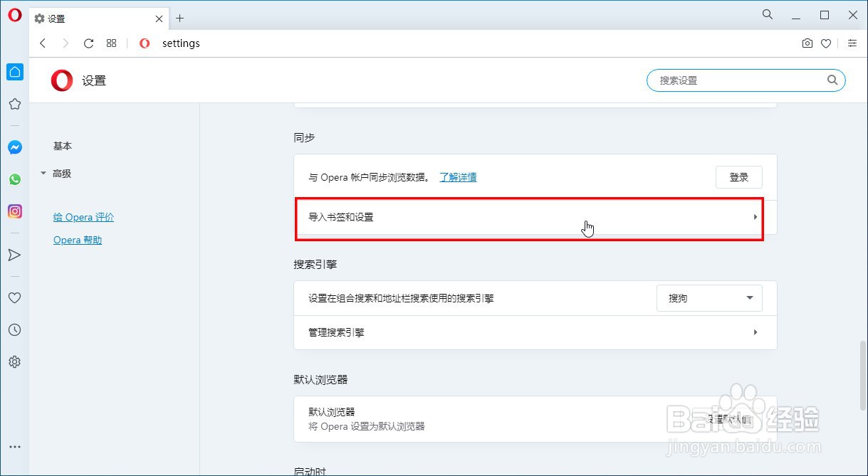Open the sidebar home icon
868x476 pixels.
(15, 71)
